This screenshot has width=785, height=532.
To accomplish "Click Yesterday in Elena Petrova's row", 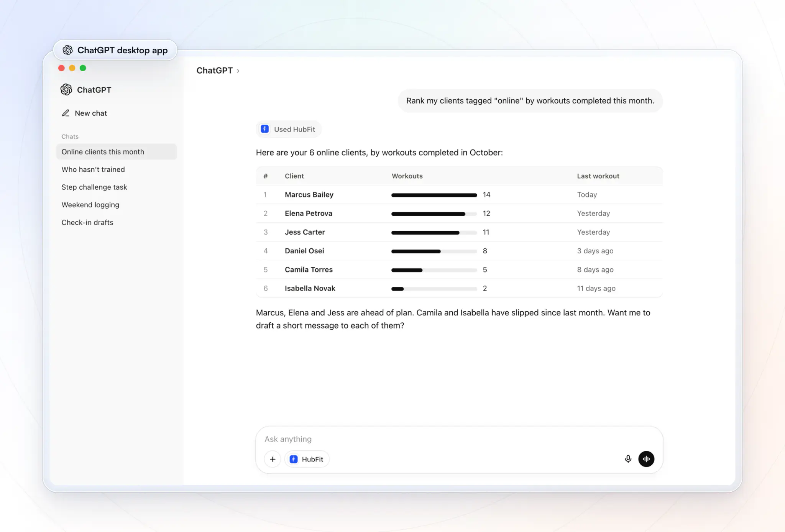I will tap(593, 213).
